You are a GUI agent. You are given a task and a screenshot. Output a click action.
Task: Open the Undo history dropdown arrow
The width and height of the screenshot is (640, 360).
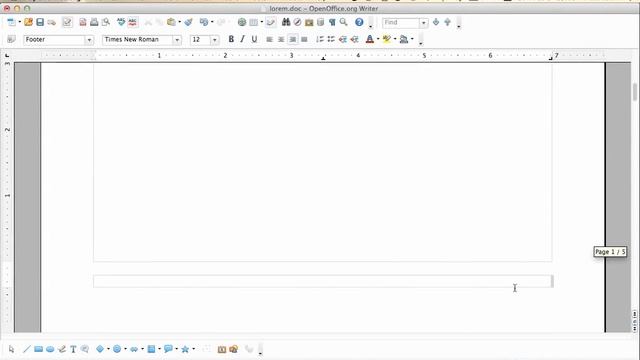[212, 22]
